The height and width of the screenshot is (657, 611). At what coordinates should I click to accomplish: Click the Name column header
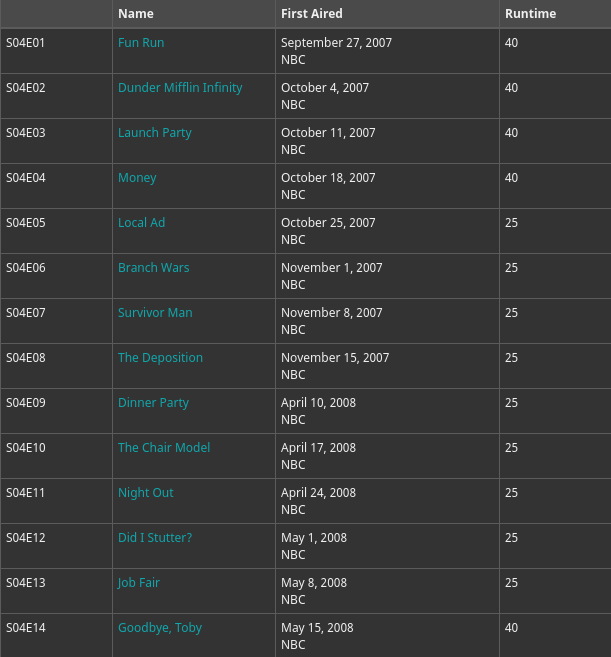[x=136, y=14]
